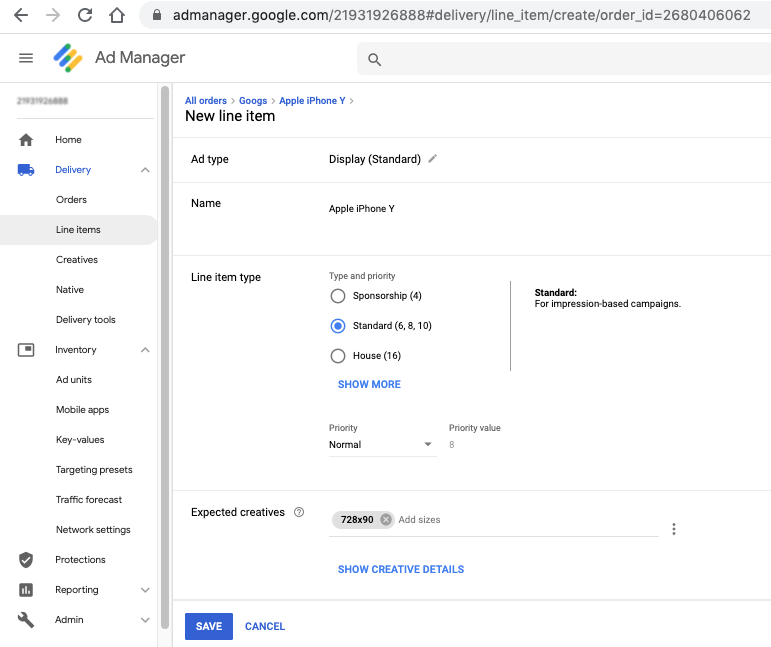
Task: Open Mobile apps in the sidebar
Action: (83, 410)
